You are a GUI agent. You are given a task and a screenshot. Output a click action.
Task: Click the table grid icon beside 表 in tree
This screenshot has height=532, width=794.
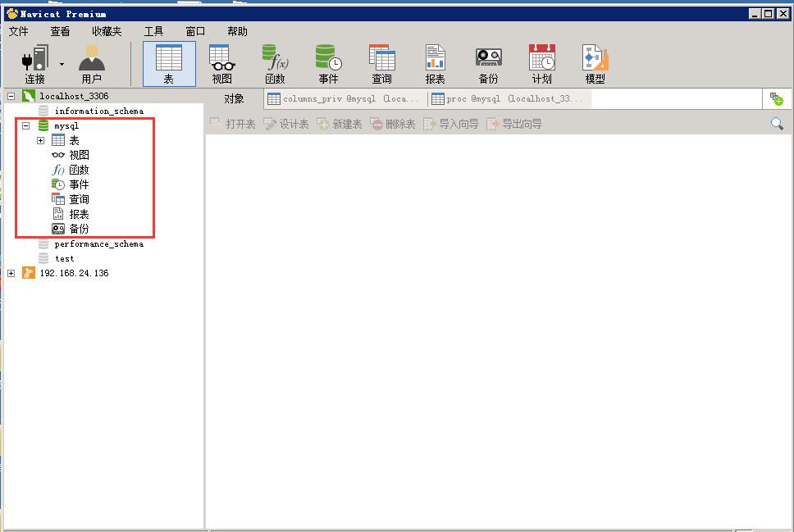[58, 140]
